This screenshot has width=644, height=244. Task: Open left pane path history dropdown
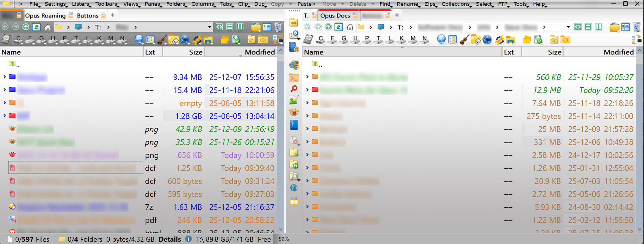pyautogui.click(x=210, y=27)
